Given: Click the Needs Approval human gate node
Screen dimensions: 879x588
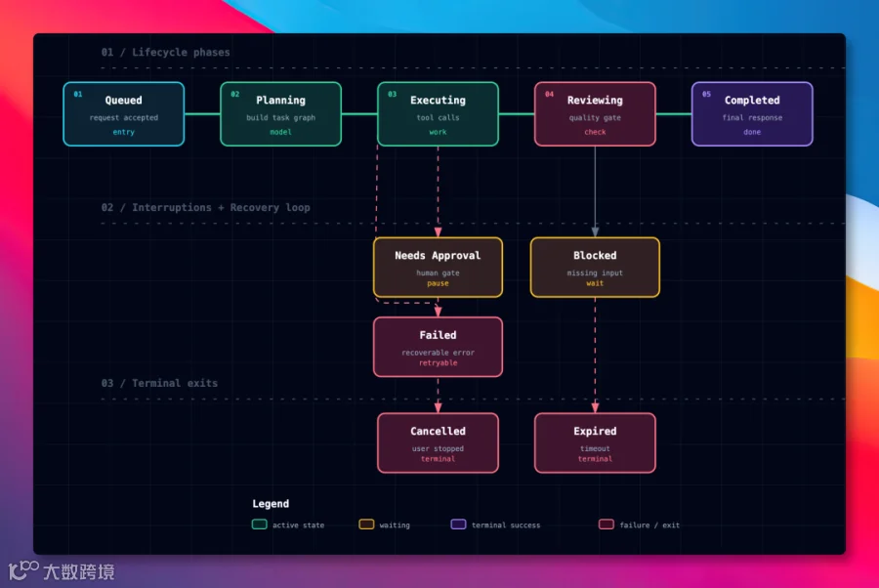Looking at the screenshot, I should coord(438,268).
